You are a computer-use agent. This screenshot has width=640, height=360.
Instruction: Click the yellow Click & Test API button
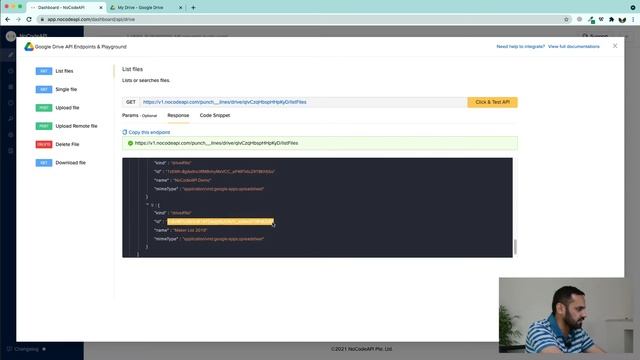coord(492,102)
